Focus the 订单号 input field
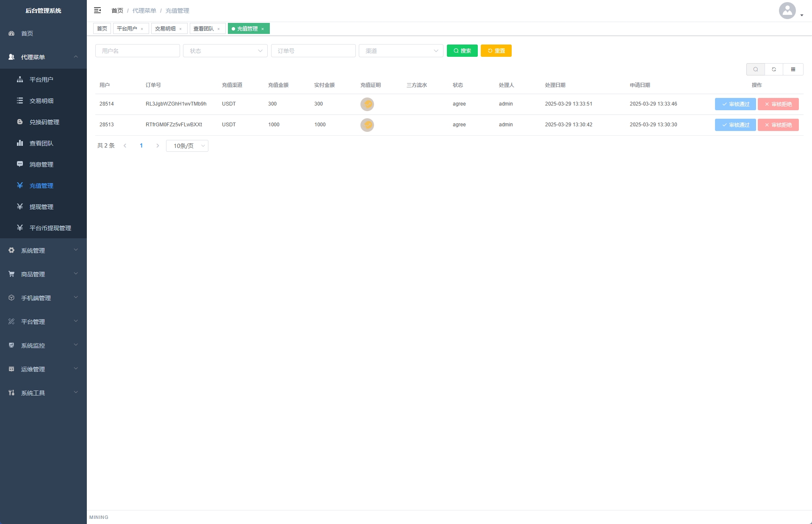The width and height of the screenshot is (812, 524). coord(313,51)
